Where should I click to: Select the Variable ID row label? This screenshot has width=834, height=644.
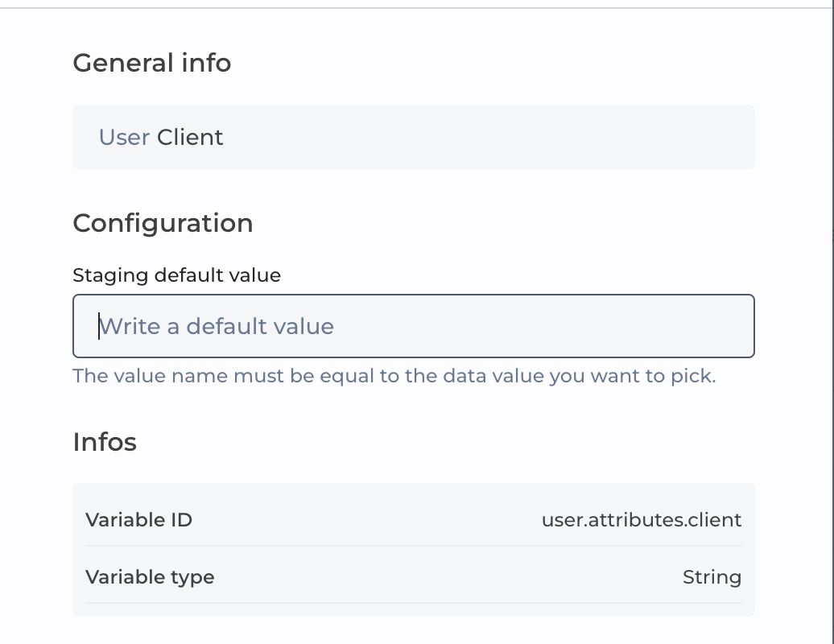tap(138, 519)
